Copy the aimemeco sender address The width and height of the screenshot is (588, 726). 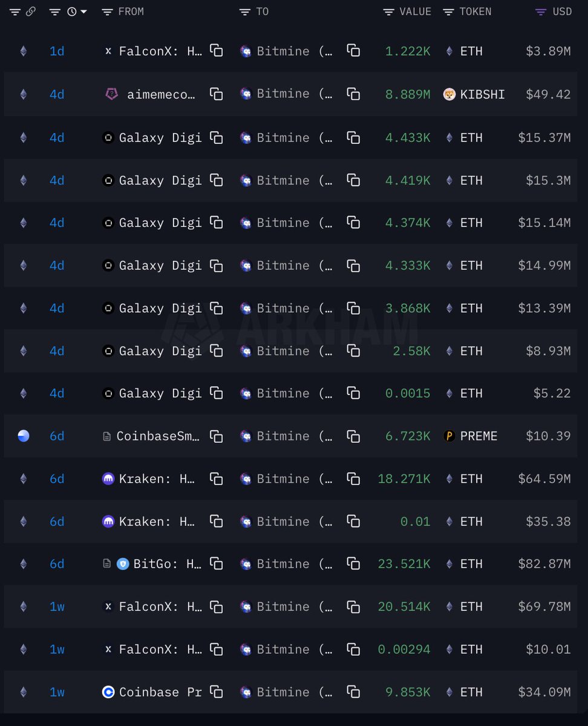[x=216, y=94]
